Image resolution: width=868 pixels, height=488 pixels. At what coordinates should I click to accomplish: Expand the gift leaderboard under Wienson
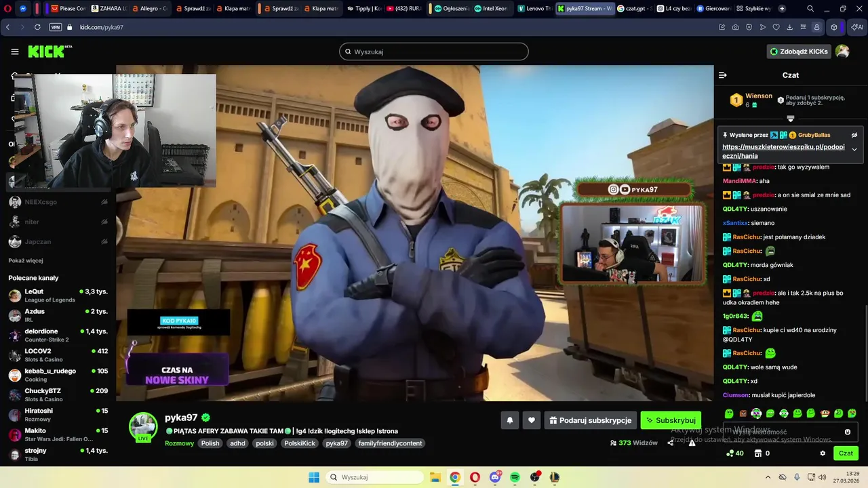tap(791, 119)
